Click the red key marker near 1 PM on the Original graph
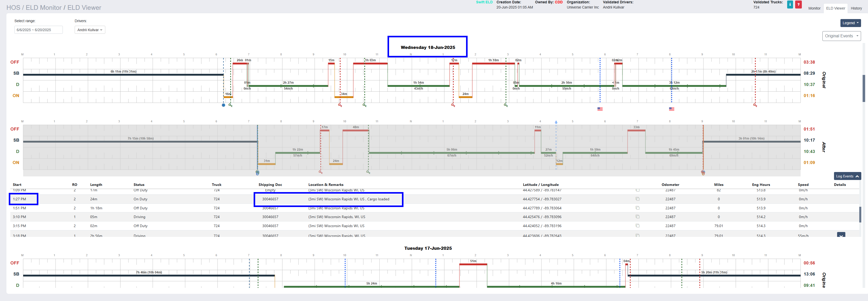 click(453, 105)
